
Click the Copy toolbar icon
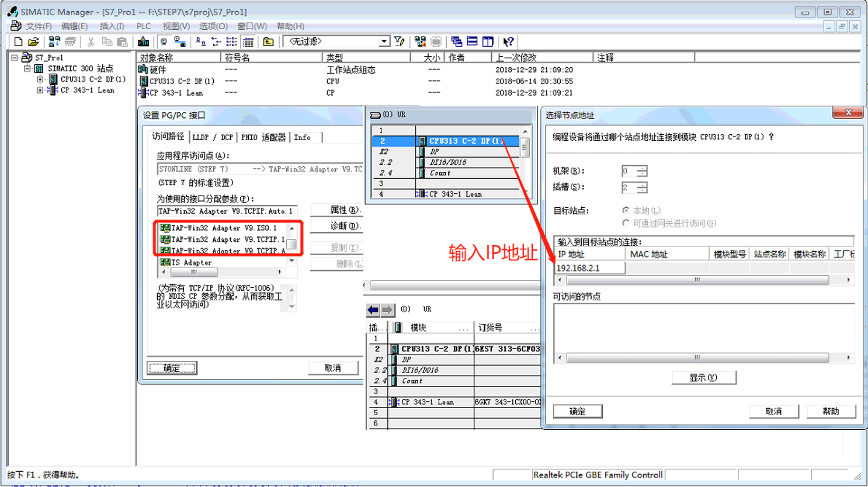click(106, 41)
